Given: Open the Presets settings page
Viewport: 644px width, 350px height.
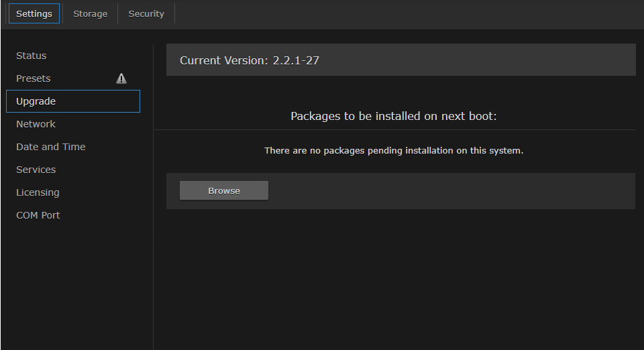Looking at the screenshot, I should (34, 78).
